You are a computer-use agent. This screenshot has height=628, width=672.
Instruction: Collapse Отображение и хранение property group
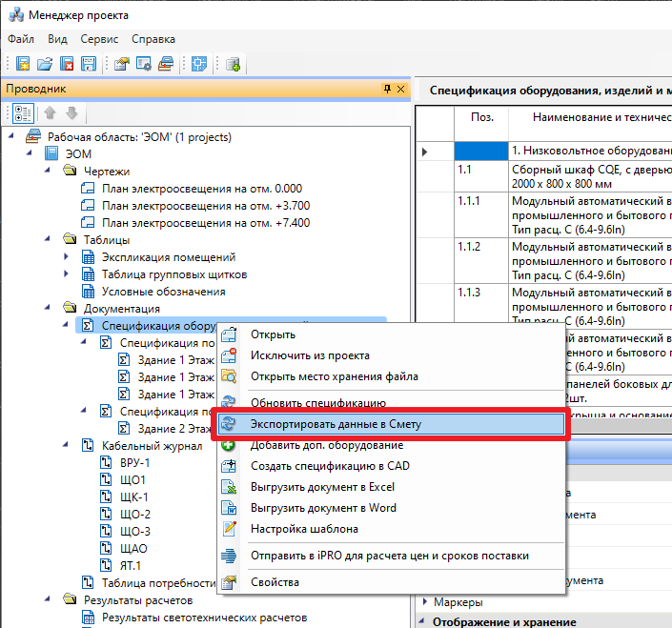[x=422, y=620]
